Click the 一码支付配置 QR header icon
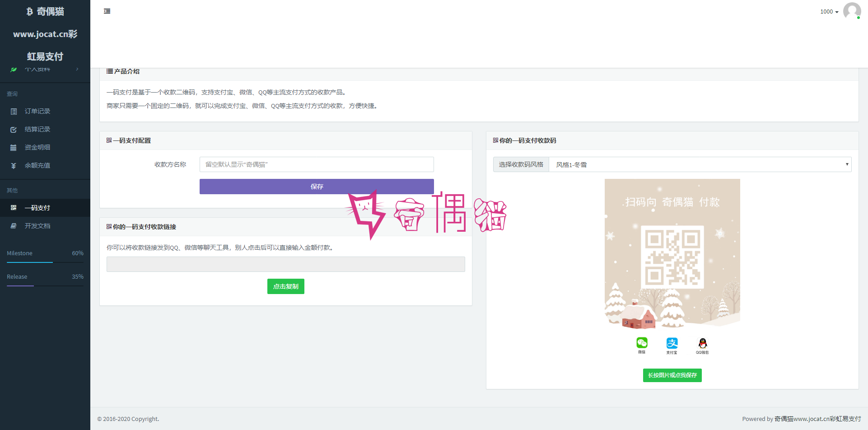This screenshot has width=868, height=430. [x=109, y=140]
